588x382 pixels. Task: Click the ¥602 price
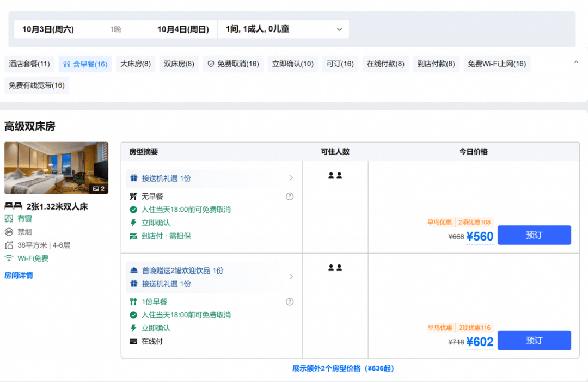480,342
